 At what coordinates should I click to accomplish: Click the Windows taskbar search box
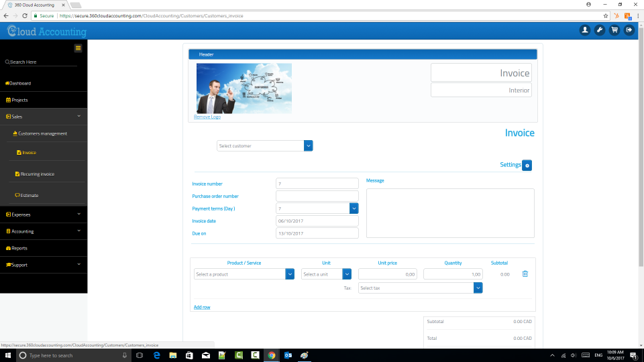click(x=74, y=355)
